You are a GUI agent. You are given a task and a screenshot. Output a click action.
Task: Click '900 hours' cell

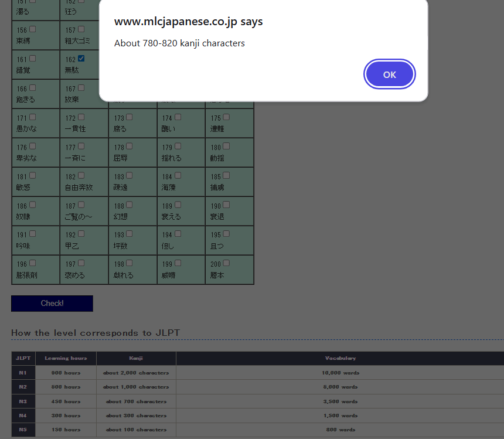66,373
